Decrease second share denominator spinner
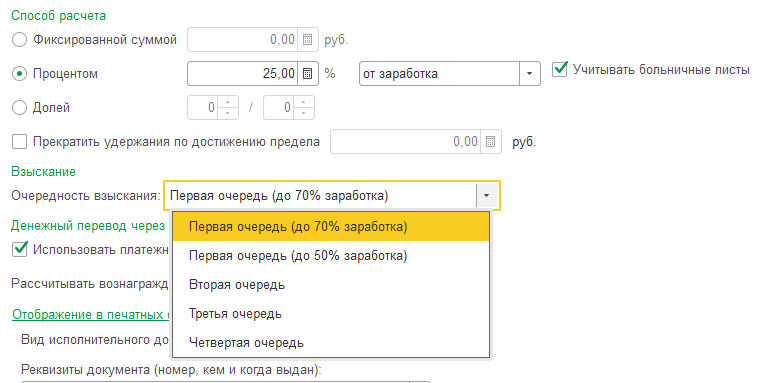Viewport: 780px width, 383px height. (x=304, y=113)
